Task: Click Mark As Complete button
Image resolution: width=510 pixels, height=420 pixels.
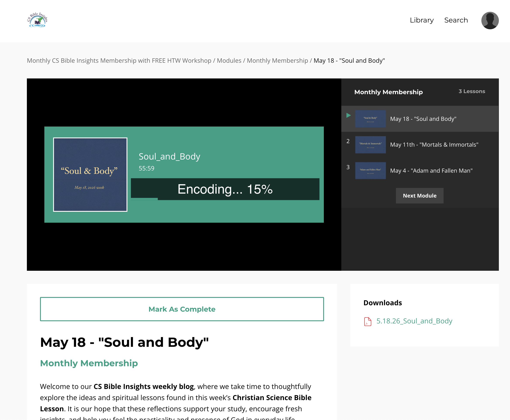Action: click(x=182, y=309)
